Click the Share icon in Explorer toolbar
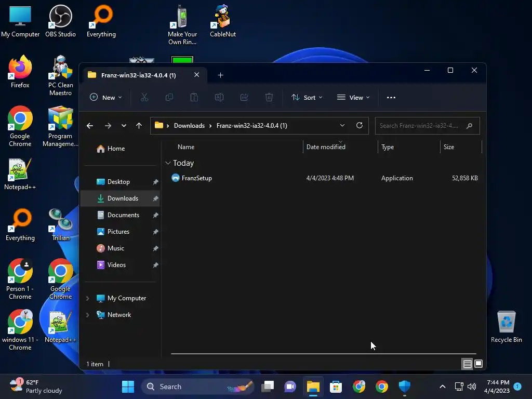Screen dimensions: 532x399 244,97
